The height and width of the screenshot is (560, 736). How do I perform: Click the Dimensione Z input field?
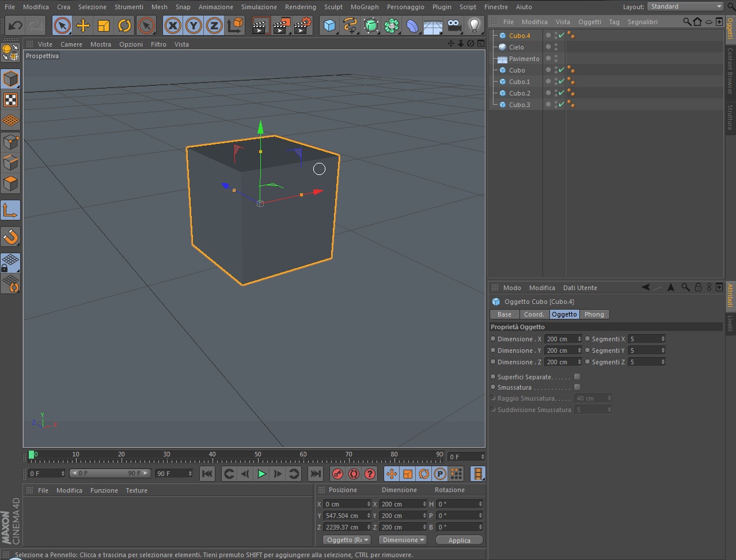(x=560, y=362)
